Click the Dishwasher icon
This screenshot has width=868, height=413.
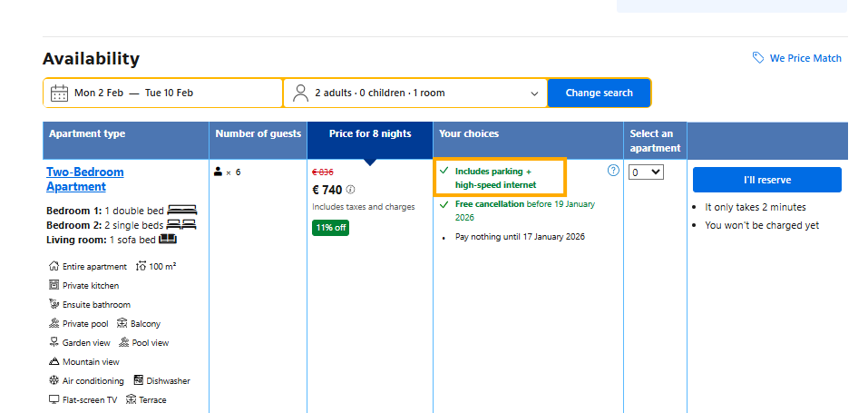pos(139,381)
